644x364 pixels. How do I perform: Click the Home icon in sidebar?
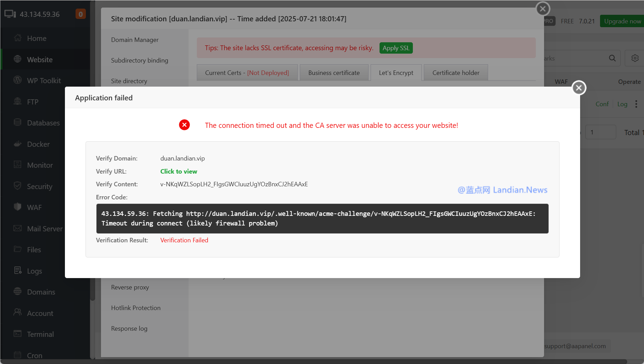pyautogui.click(x=18, y=38)
